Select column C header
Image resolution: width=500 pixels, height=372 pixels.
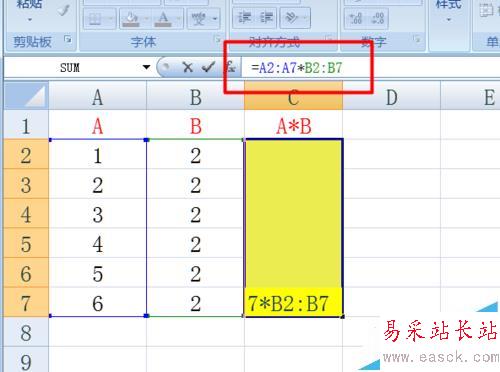[x=293, y=97]
